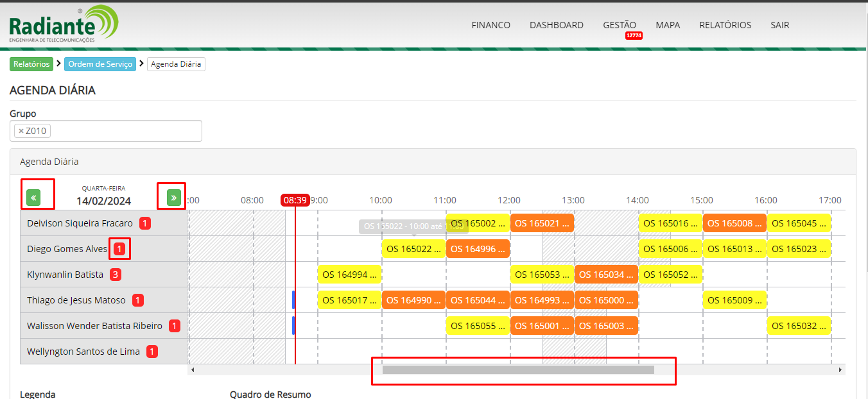This screenshot has width=868, height=399.
Task: Click Ordem de Serviço breadcrumb
Action: (x=100, y=64)
